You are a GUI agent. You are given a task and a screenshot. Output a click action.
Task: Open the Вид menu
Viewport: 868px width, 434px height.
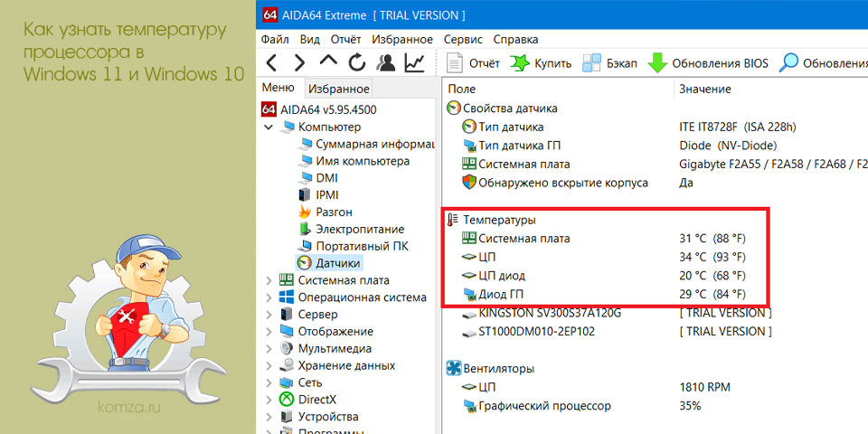[x=310, y=39]
